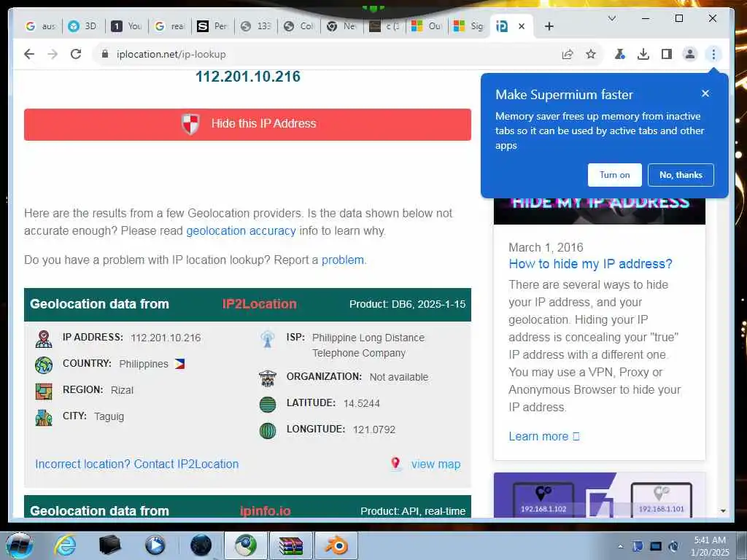Switch to the '3D' tab
The image size is (747, 560).
click(x=82, y=27)
